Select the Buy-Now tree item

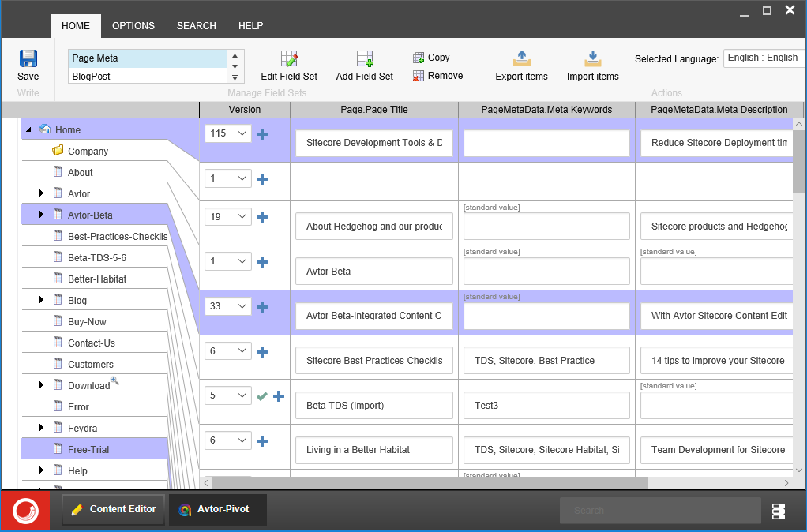87,321
